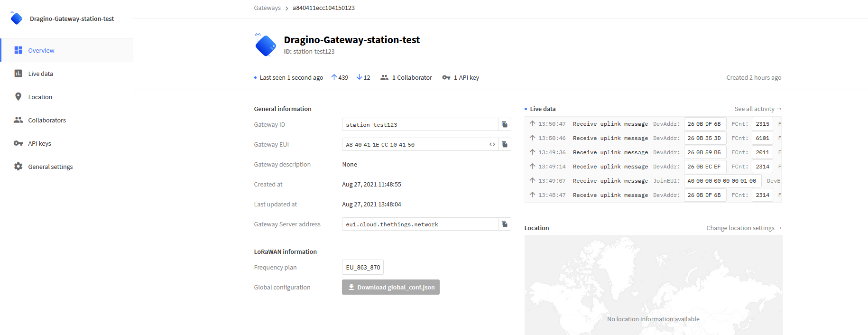Click the sidebar gateway logo icon
This screenshot has width=868, height=335.
click(16, 18)
